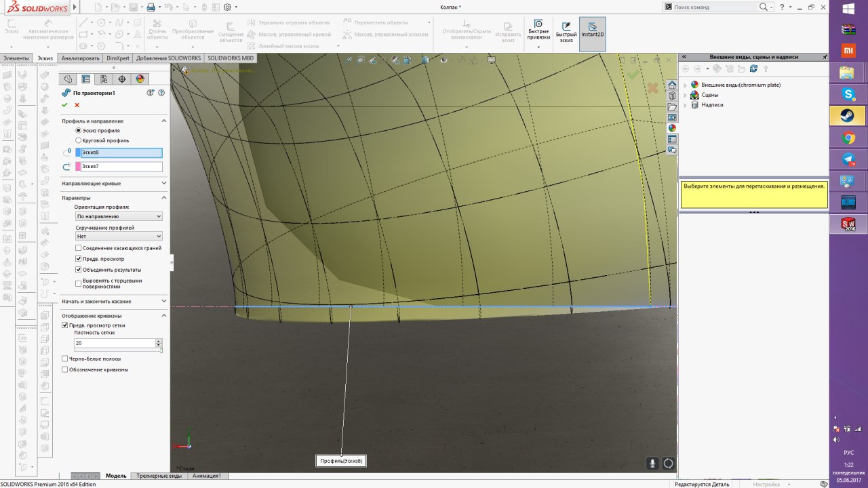Open the home icon in the task pane

672,85
